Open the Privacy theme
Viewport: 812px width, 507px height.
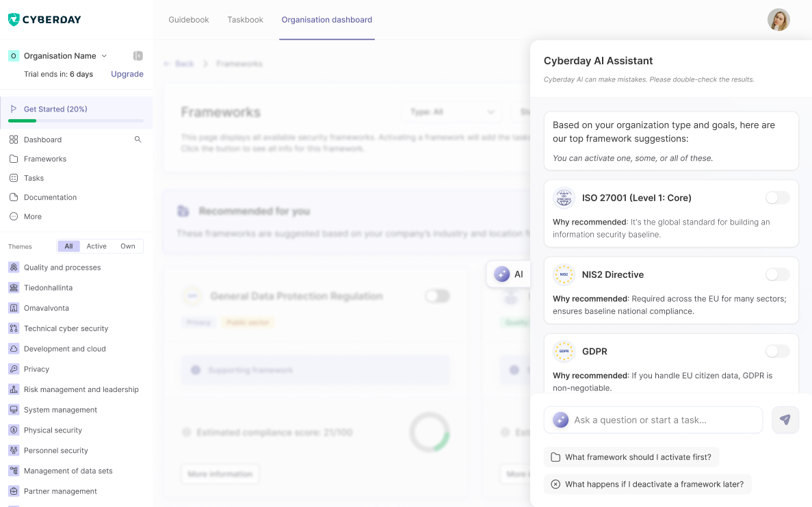tap(36, 369)
